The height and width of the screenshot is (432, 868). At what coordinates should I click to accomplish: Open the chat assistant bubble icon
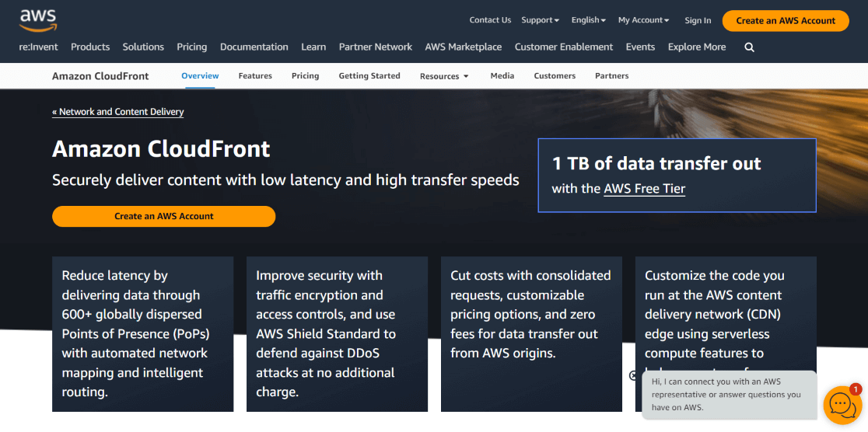pos(842,405)
